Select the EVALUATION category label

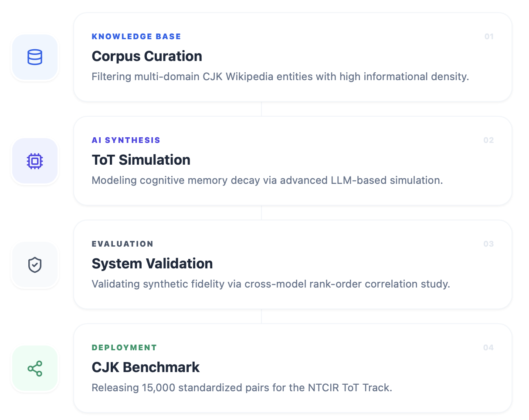(x=122, y=244)
